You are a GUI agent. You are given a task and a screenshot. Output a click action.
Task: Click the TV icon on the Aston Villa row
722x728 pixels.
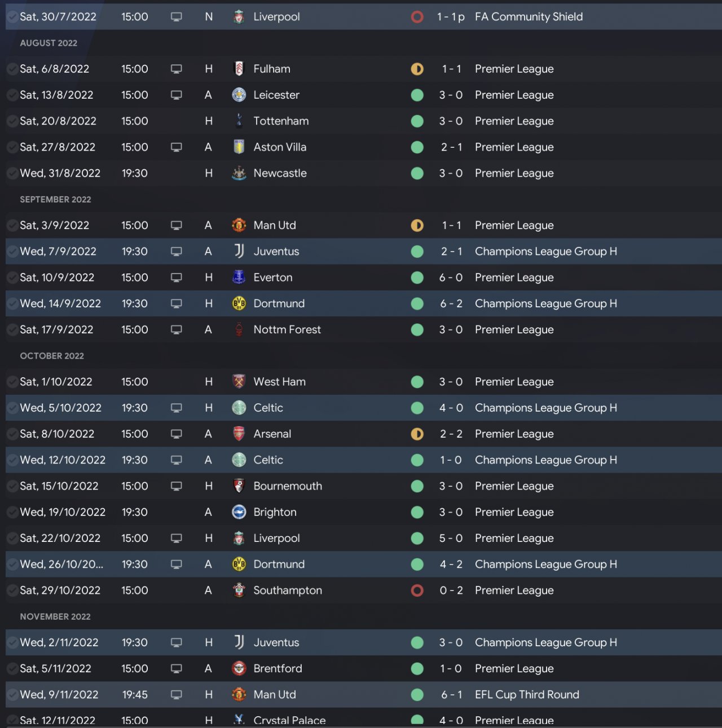[177, 147]
